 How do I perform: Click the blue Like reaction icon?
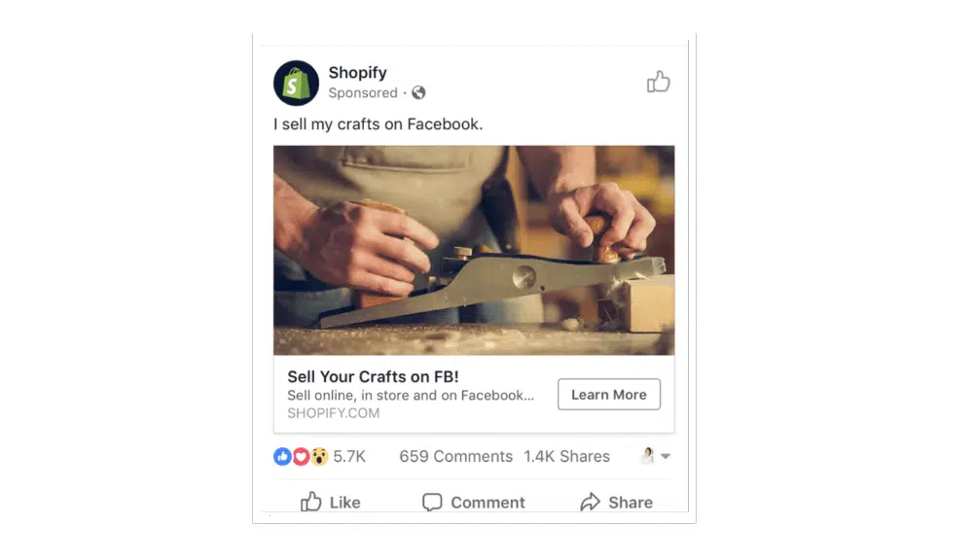tap(282, 456)
